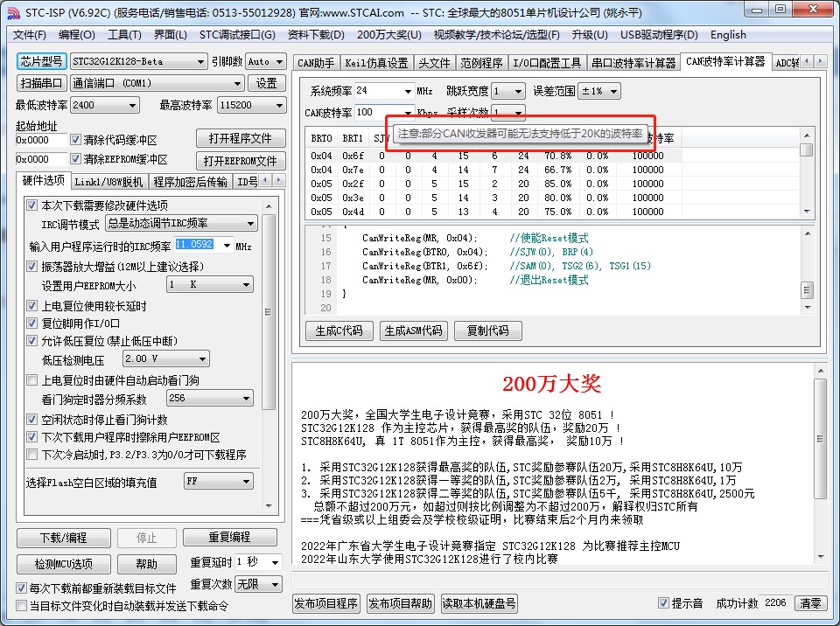
Task: Open 系统频率 24 MHz dropdown
Action: pyautogui.click(x=409, y=91)
